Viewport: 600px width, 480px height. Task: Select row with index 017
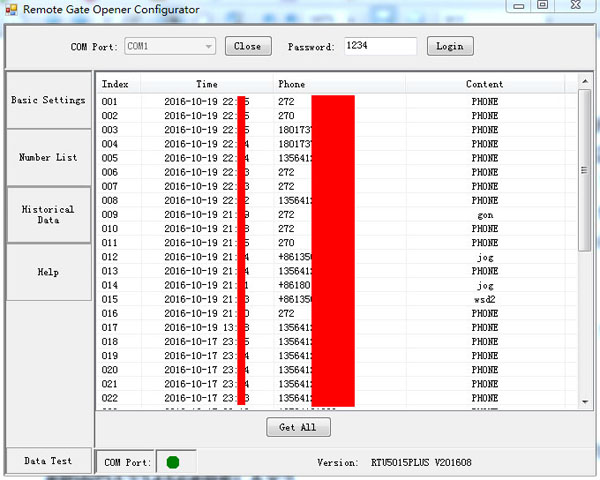(337, 328)
